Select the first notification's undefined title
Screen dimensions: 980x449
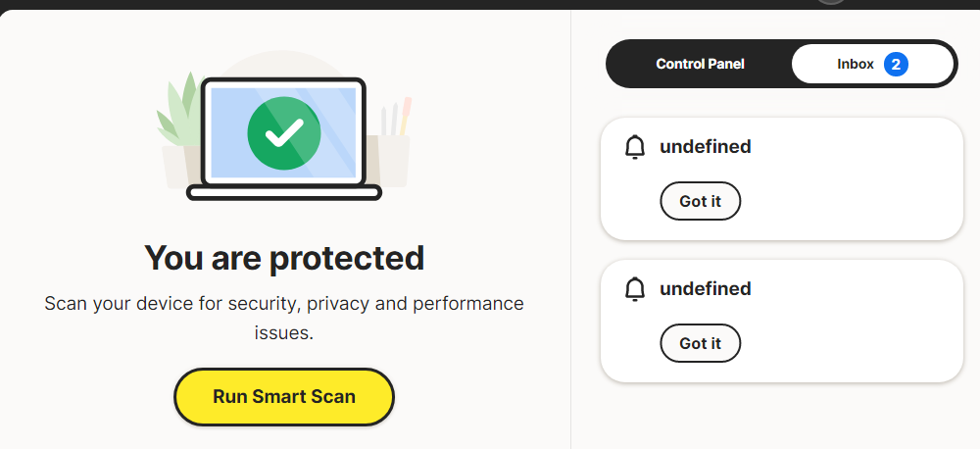pyautogui.click(x=706, y=147)
